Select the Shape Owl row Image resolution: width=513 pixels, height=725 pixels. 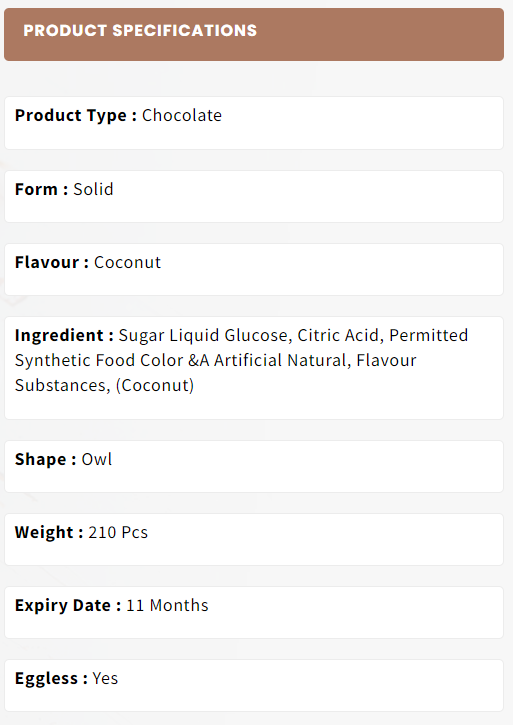(x=254, y=467)
